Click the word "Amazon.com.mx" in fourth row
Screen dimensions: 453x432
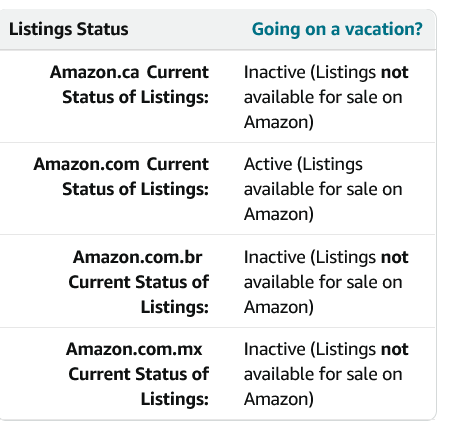[134, 349]
